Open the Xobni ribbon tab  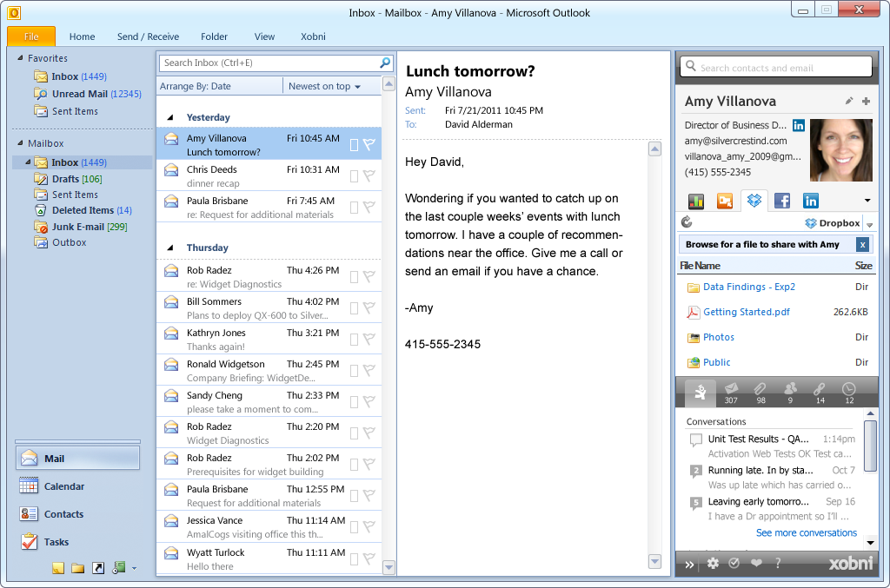(313, 36)
